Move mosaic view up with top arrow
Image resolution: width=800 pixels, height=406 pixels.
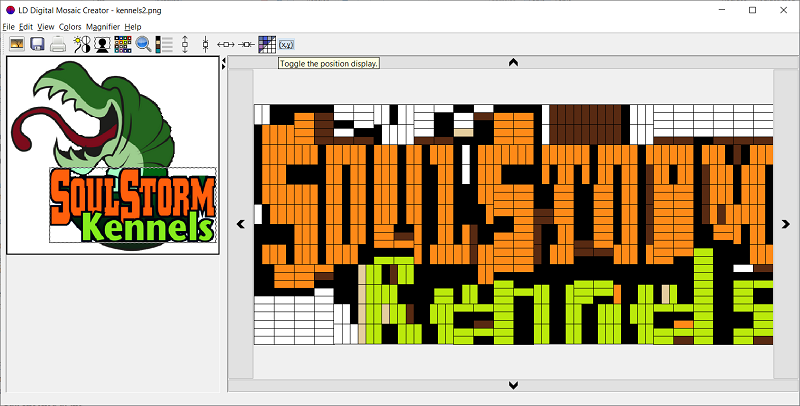[x=513, y=62]
